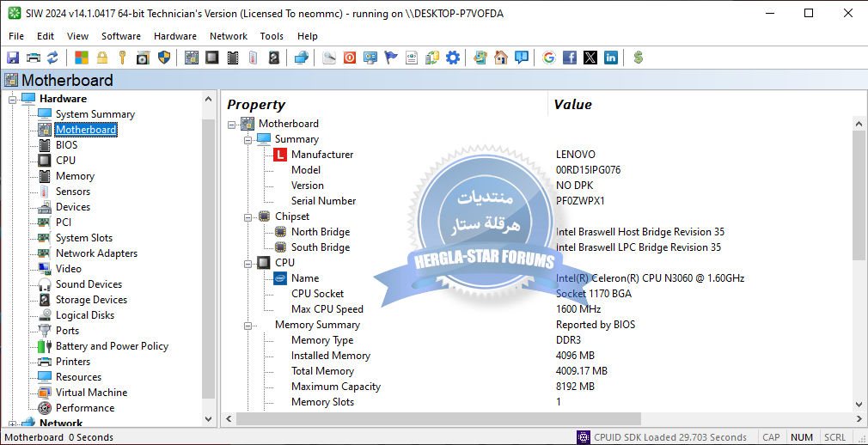Select BIOS in the hardware tree
Image resolution: width=868 pixels, height=445 pixels.
click(x=66, y=145)
